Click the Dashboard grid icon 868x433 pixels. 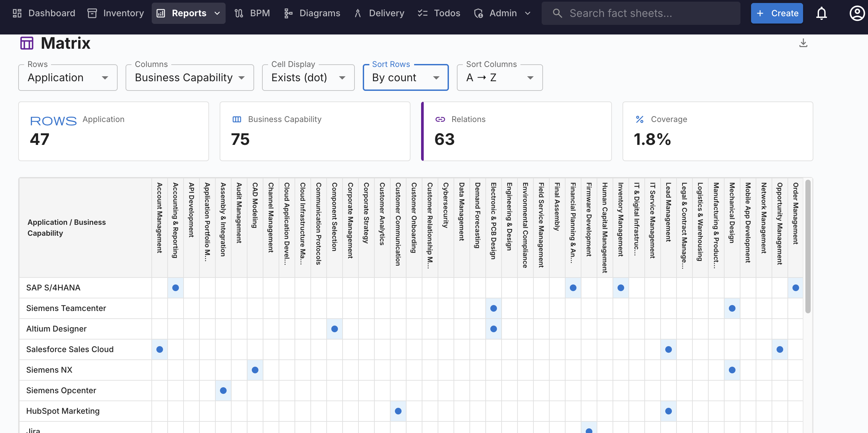17,13
